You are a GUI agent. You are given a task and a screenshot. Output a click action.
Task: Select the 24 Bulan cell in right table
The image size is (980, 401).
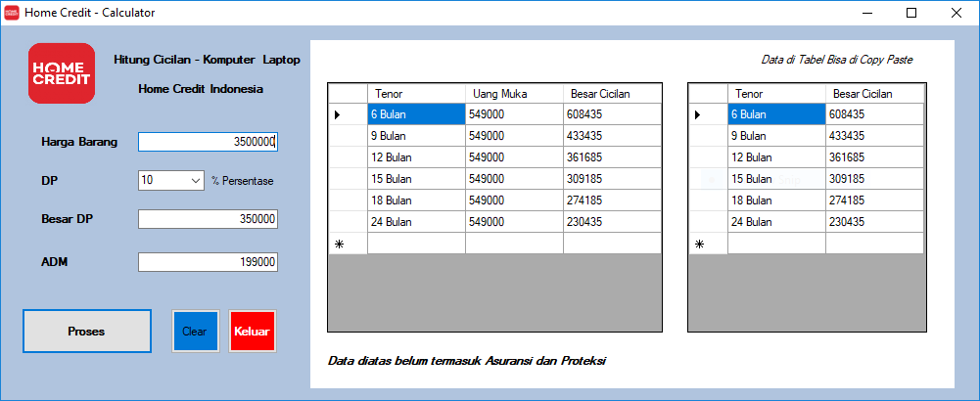(777, 222)
